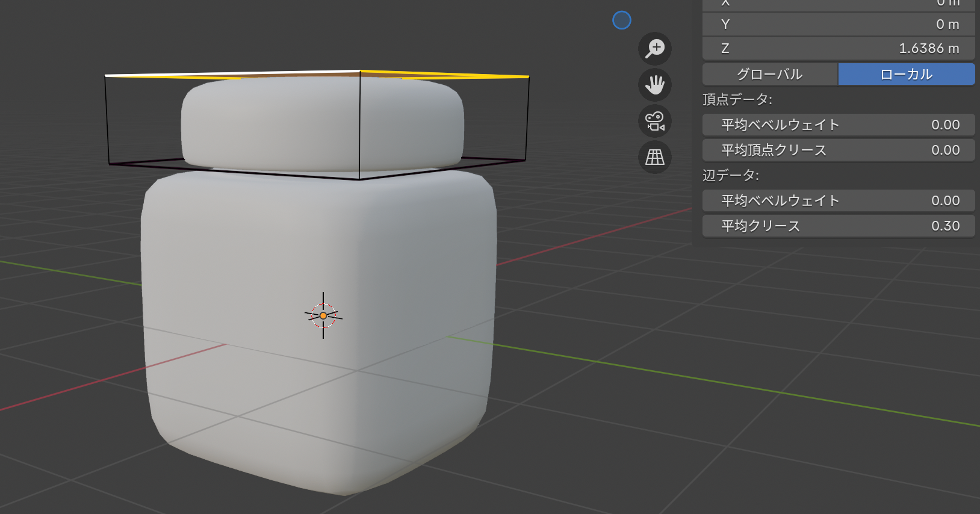
Task: Click the 3D cursor on the jar body
Action: (323, 315)
